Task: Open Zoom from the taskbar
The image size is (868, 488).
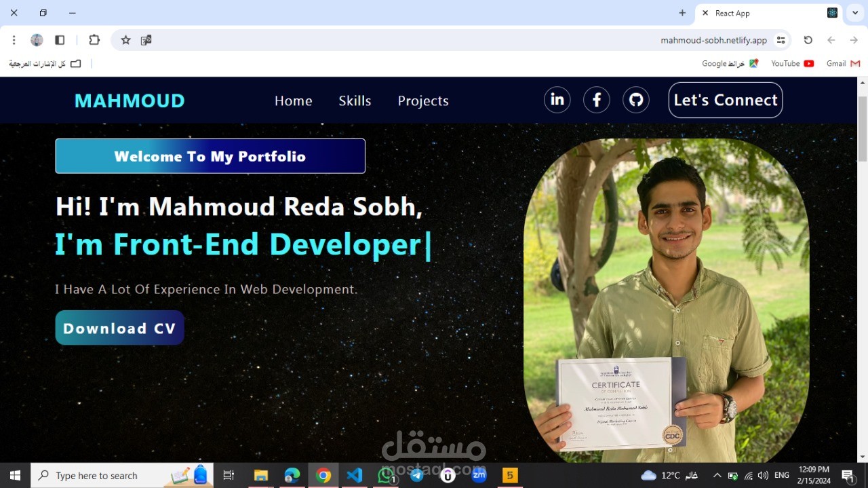Action: tap(479, 475)
